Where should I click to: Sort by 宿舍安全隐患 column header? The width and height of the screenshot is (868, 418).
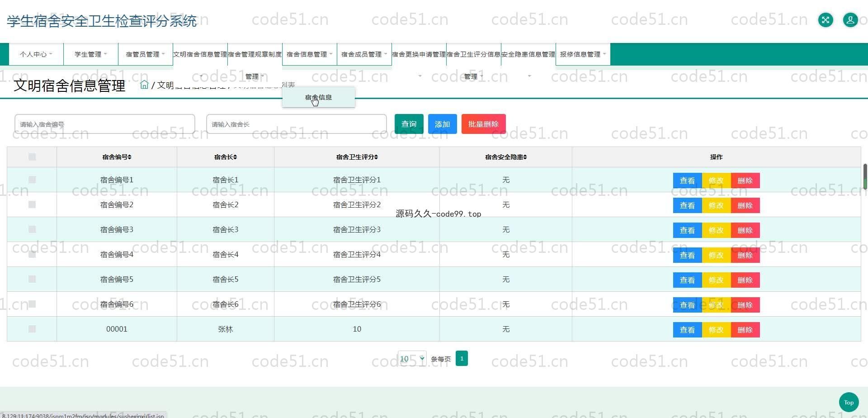[x=506, y=157]
